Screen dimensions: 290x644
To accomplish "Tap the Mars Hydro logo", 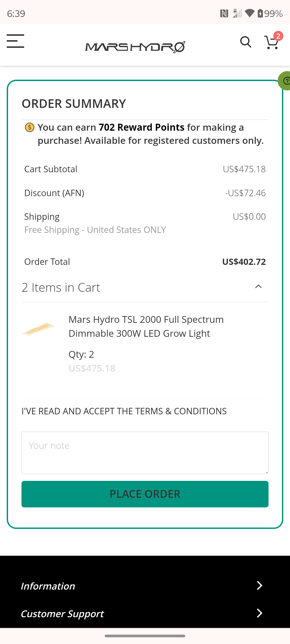I will [x=135, y=47].
